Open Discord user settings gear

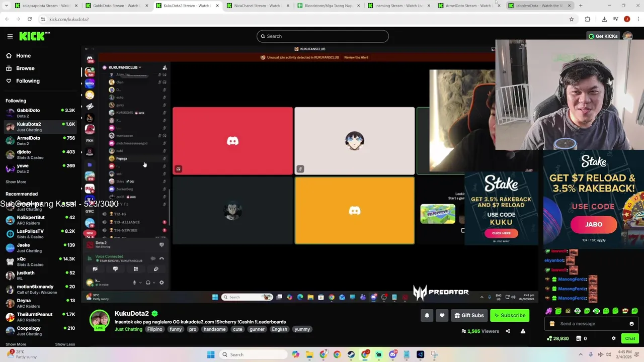(162, 283)
